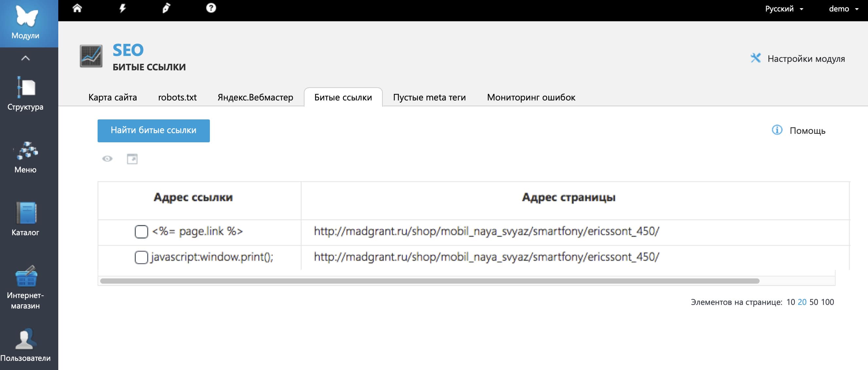Open help via the question mark icon

[x=211, y=9]
